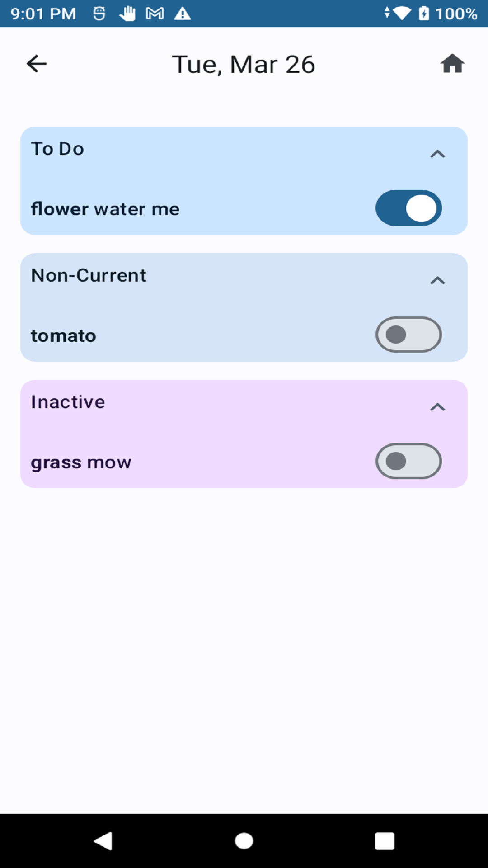Image resolution: width=488 pixels, height=868 pixels.
Task: Open recent apps square button
Action: [385, 841]
